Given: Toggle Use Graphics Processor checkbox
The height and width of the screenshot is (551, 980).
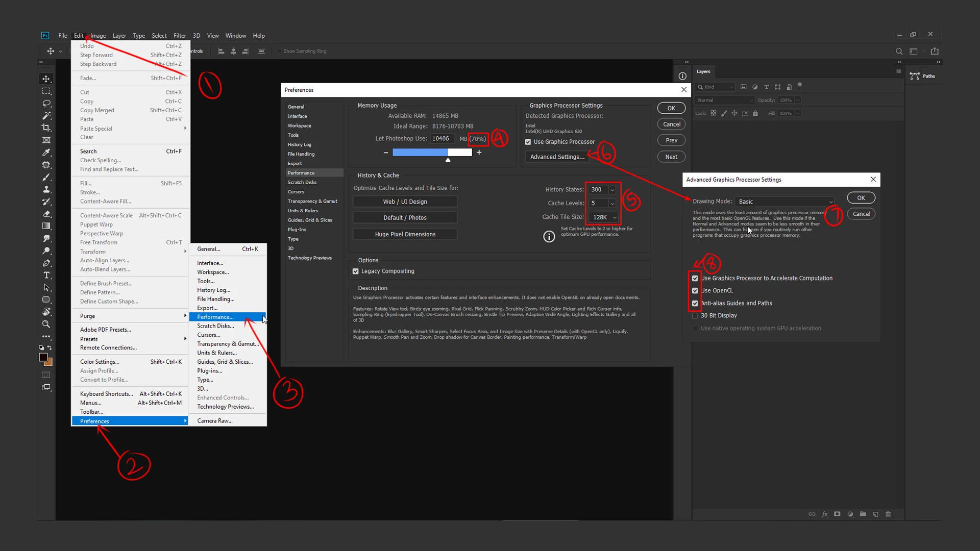Looking at the screenshot, I should coord(528,142).
